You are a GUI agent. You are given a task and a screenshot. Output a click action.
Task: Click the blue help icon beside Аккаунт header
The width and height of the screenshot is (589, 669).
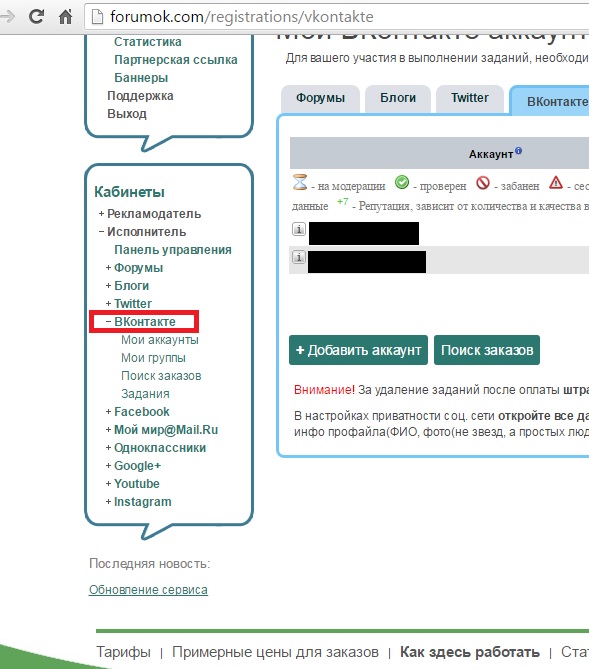[x=518, y=151]
